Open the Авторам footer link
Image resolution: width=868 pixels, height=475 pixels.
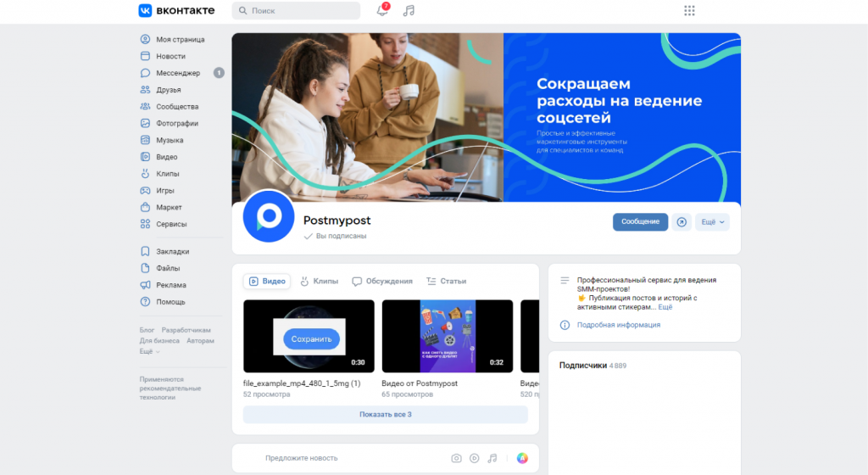[x=200, y=340]
